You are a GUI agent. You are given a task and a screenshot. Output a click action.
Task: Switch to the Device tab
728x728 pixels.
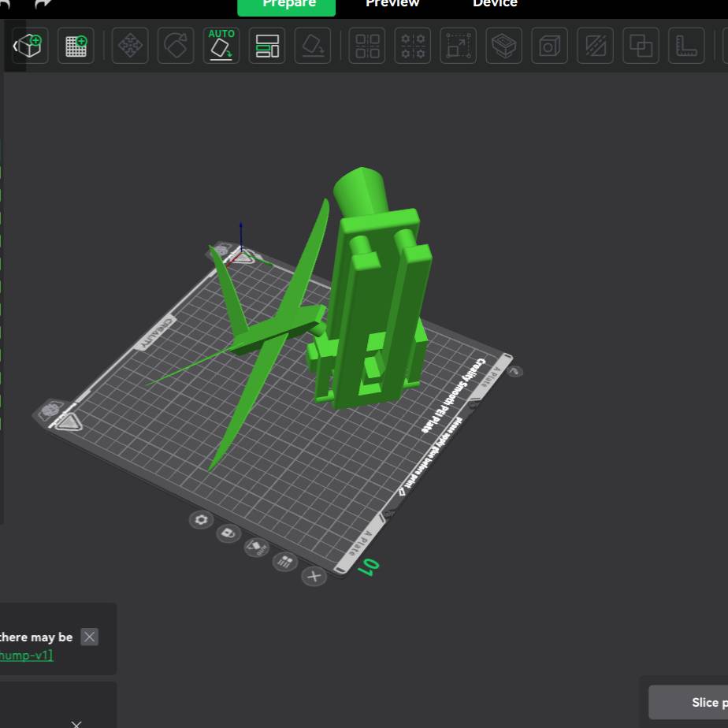click(x=495, y=4)
